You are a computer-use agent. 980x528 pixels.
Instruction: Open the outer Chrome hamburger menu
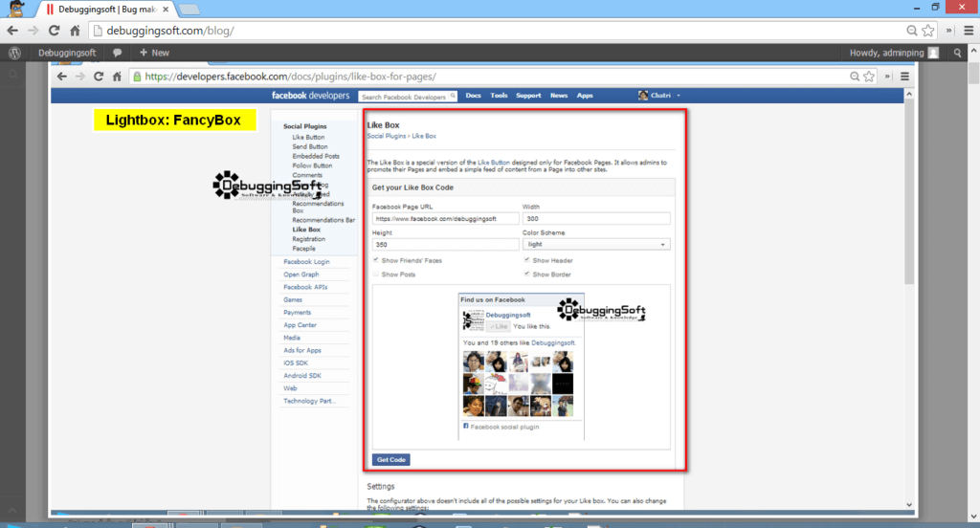pos(969,31)
